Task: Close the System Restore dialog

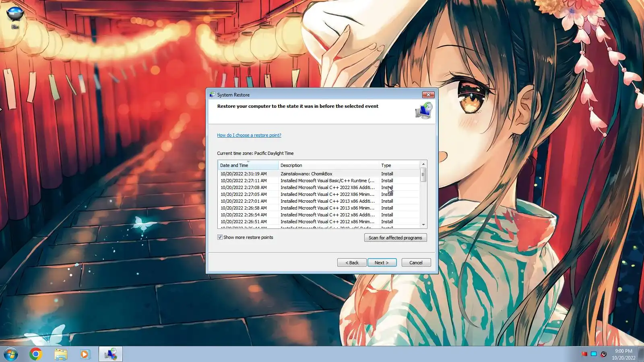Action: point(428,95)
